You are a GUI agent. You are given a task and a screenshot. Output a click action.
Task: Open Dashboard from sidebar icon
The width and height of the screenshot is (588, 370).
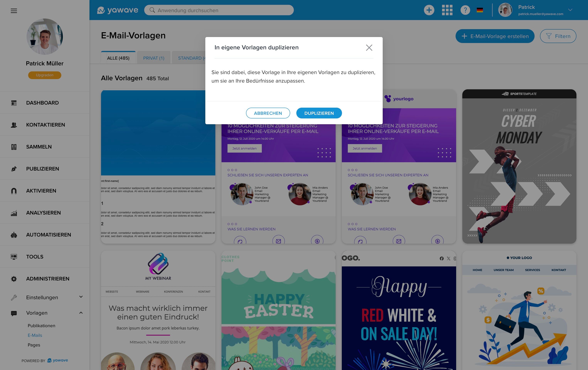pos(14,103)
